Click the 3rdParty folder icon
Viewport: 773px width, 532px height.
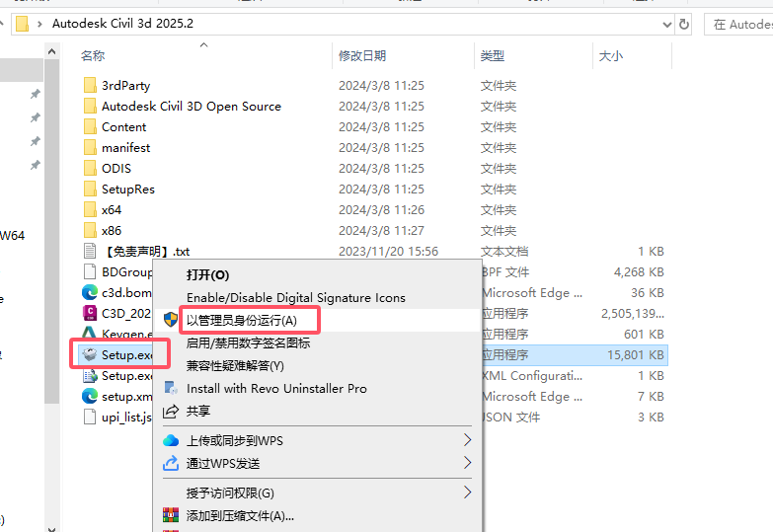pyautogui.click(x=90, y=85)
